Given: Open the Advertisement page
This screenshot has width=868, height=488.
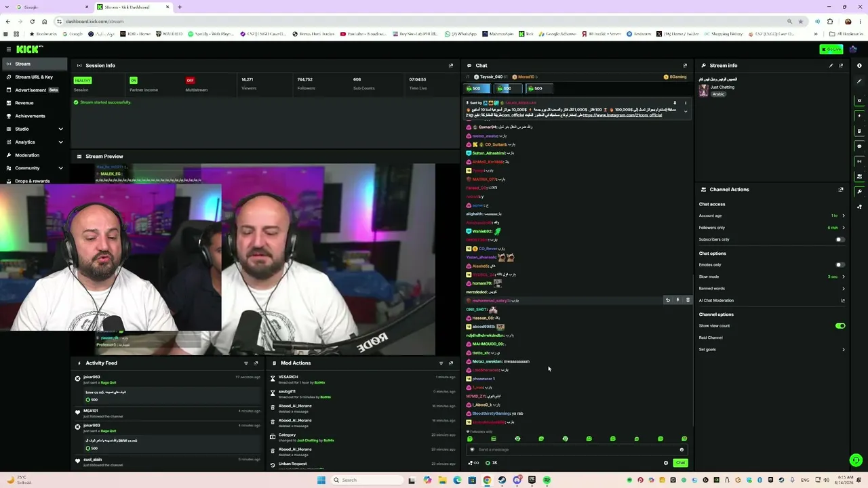Looking at the screenshot, I should coord(35,90).
